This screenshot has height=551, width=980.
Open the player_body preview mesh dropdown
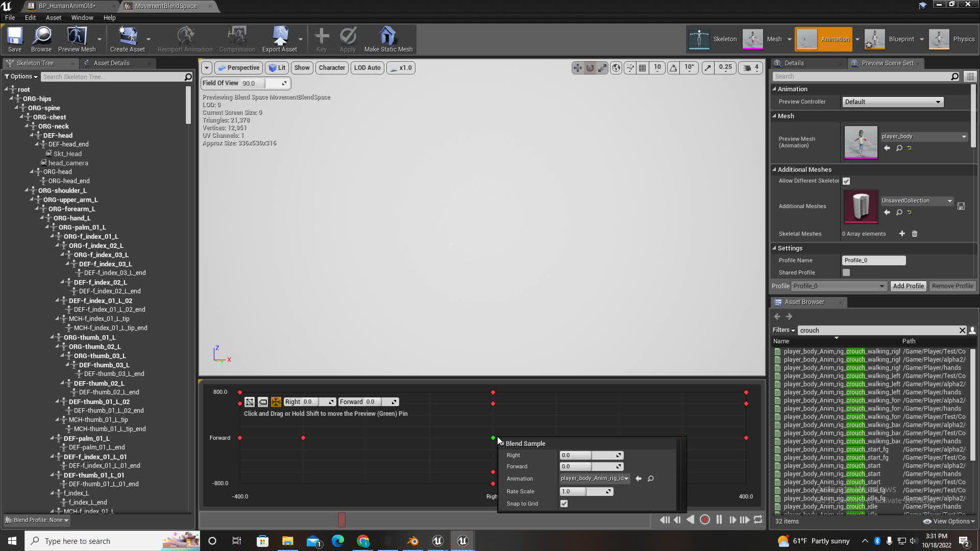[924, 137]
